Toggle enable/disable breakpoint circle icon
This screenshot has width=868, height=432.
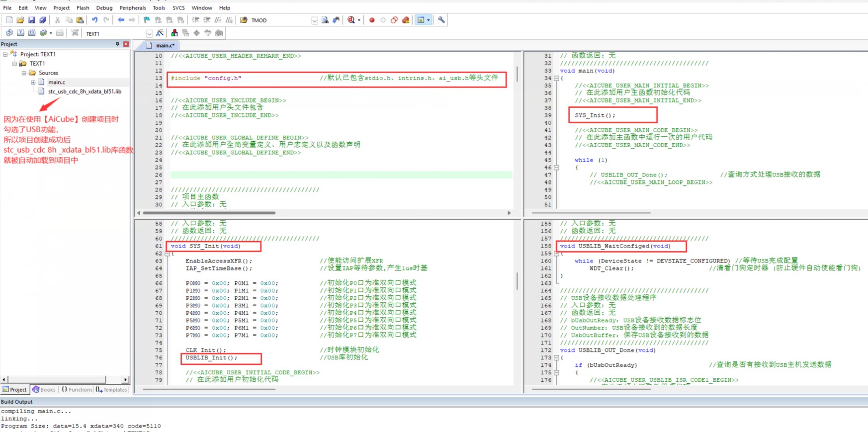(383, 20)
